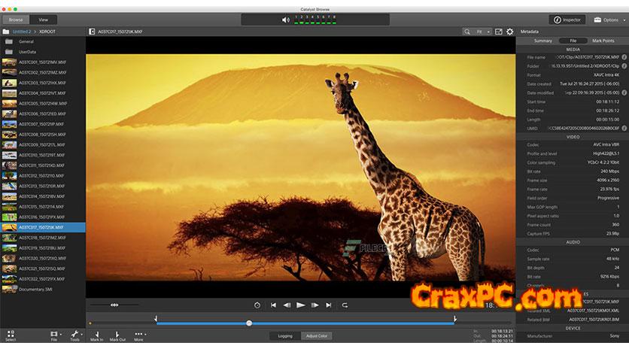
Task: Switch to Logging mode
Action: tap(285, 335)
